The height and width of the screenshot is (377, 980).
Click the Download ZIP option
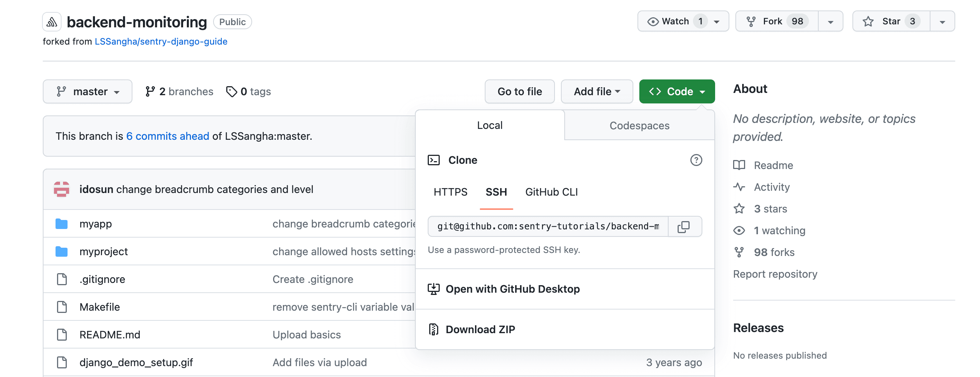[x=481, y=329]
